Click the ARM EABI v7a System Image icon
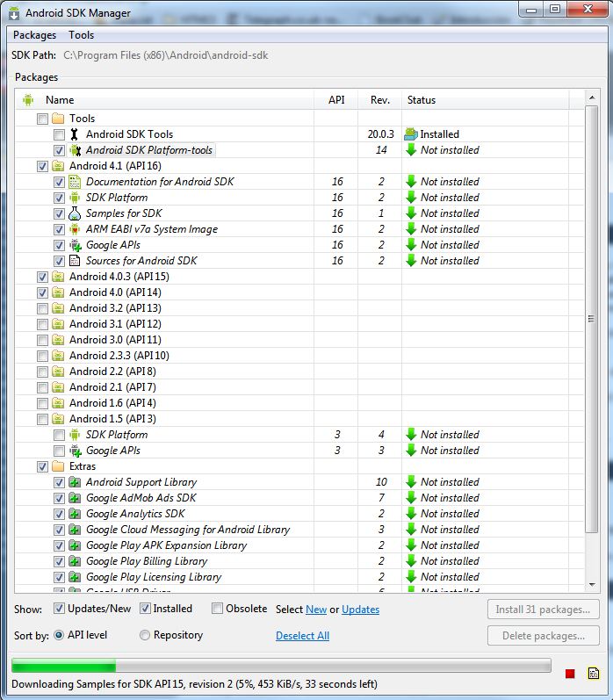The height and width of the screenshot is (700, 613). point(75,229)
